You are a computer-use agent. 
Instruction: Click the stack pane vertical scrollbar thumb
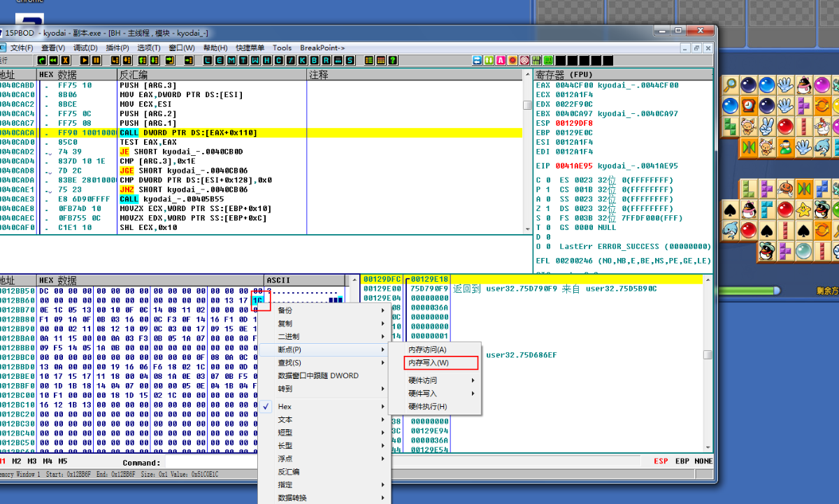(x=708, y=355)
